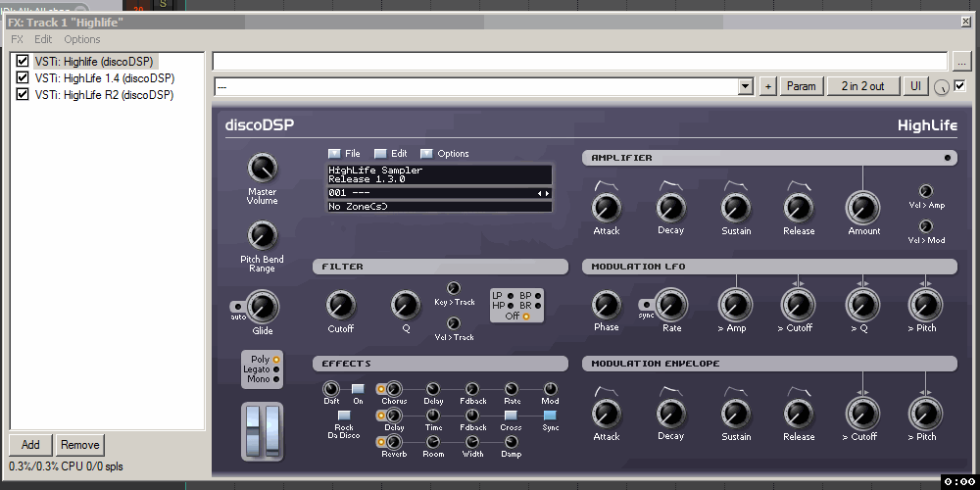Click the Modulation Envelope Attack knob
Screen dimensions: 980x490
pos(607,415)
